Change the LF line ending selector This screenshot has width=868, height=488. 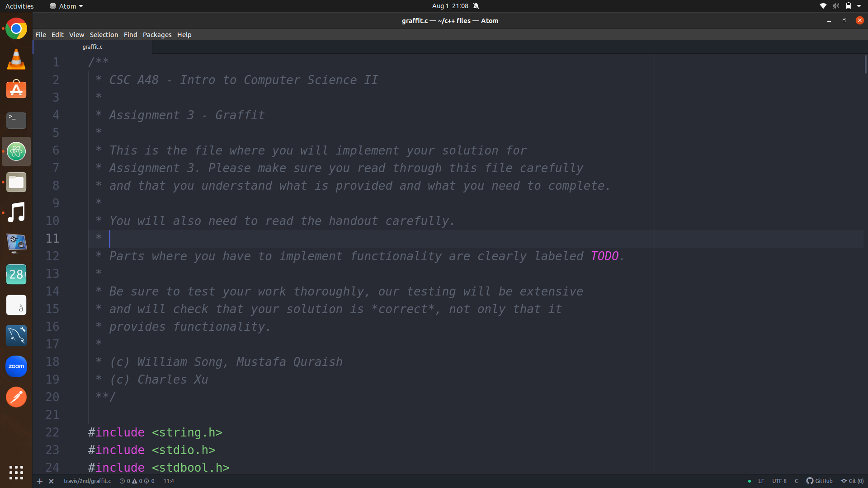coord(761,481)
